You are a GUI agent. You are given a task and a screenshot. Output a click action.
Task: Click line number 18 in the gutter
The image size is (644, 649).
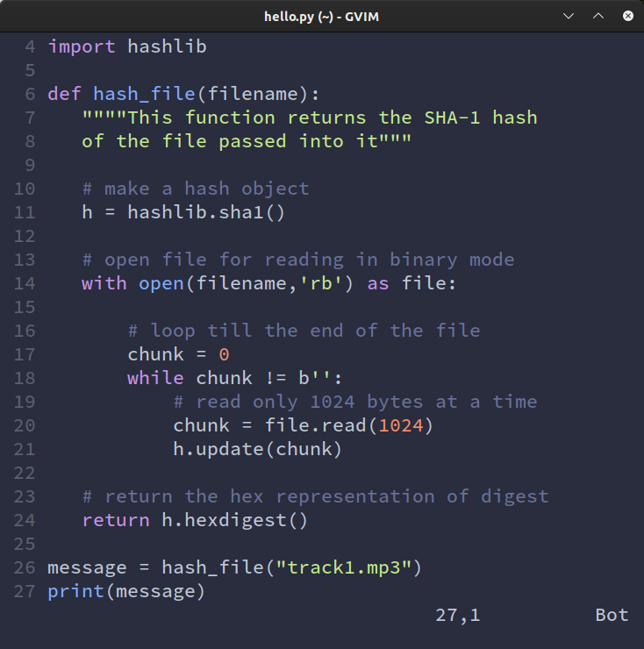pyautogui.click(x=25, y=378)
